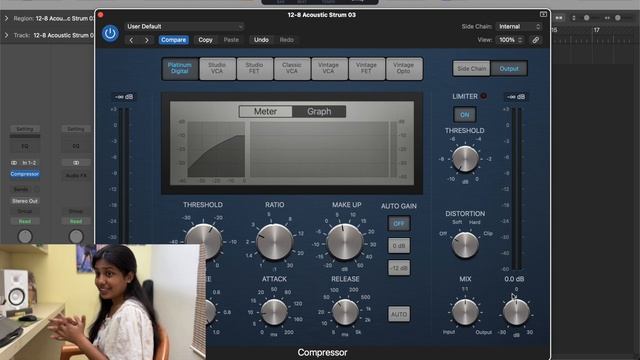Select the Classic VCA compressor type
Viewport: 640px width, 360px height.
point(291,68)
